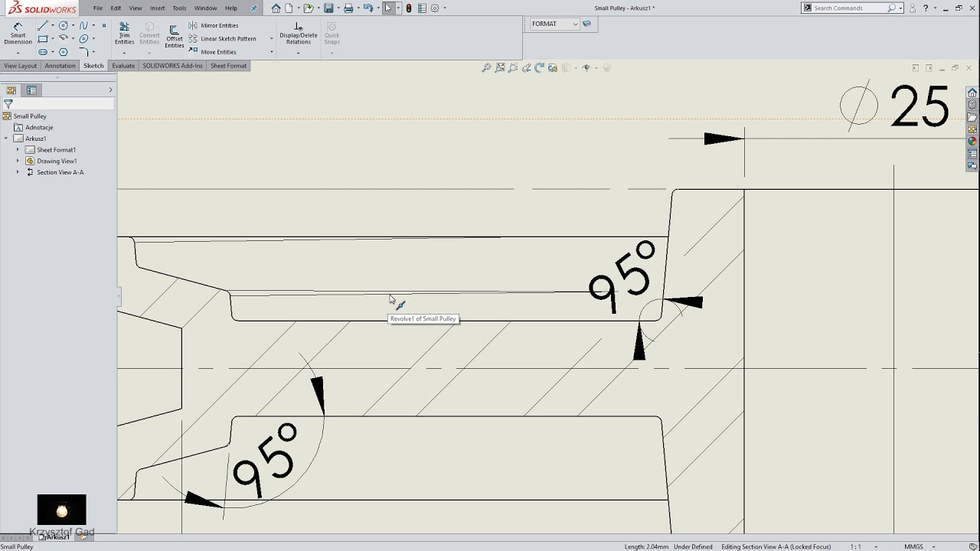Open the File menu
Screen dimensions: 980x551
[x=98, y=8]
